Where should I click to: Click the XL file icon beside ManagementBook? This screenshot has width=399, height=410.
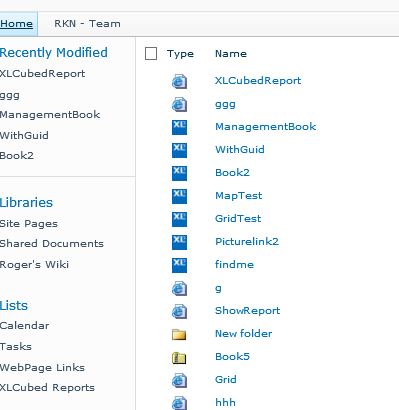179,127
